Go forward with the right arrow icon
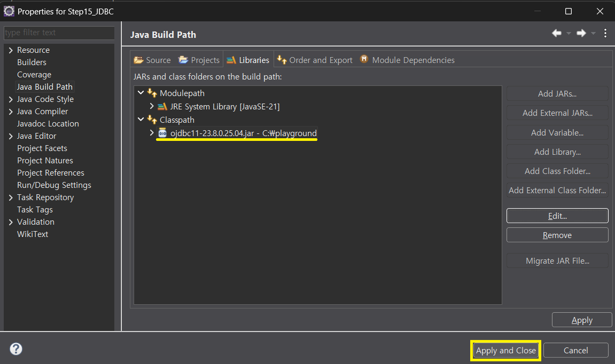The image size is (615, 364). (581, 33)
